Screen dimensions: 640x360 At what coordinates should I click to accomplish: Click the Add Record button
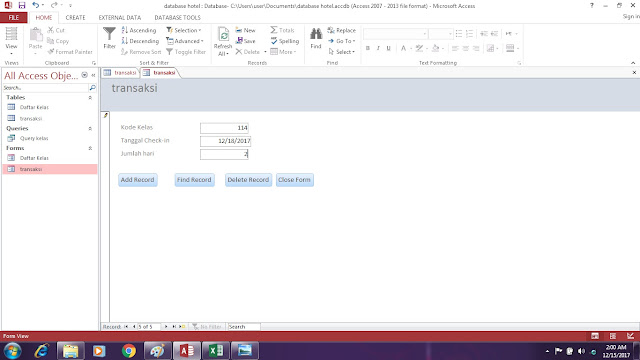(138, 180)
